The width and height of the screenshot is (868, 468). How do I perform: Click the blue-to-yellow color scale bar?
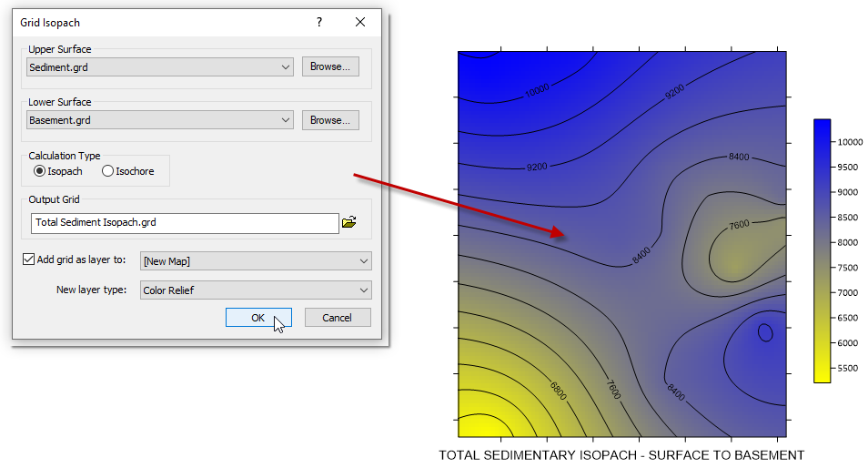coord(823,250)
